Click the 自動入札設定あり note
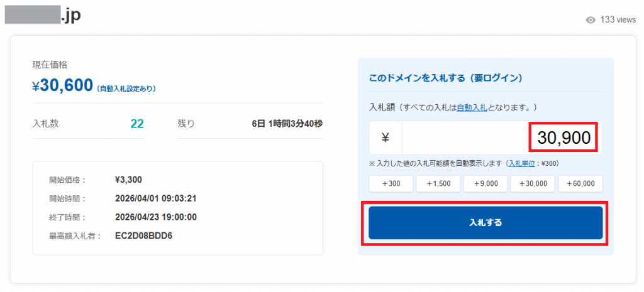 click(x=127, y=89)
